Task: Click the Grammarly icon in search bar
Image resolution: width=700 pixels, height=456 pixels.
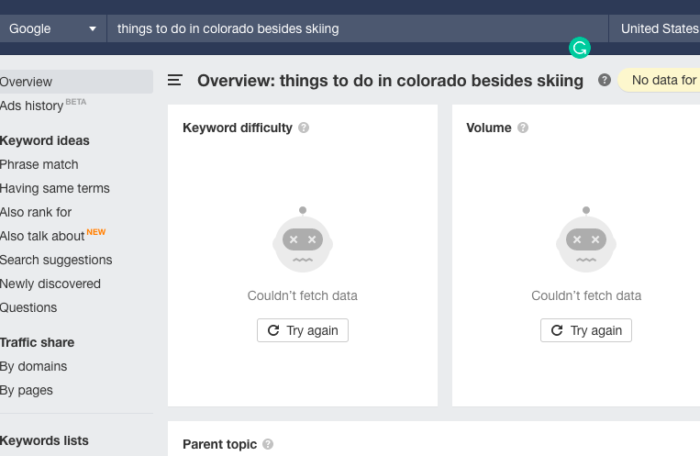Action: (x=579, y=47)
